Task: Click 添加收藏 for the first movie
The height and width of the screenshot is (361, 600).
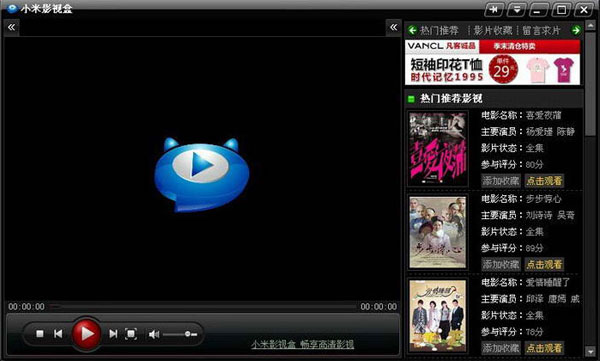Action: 501,181
